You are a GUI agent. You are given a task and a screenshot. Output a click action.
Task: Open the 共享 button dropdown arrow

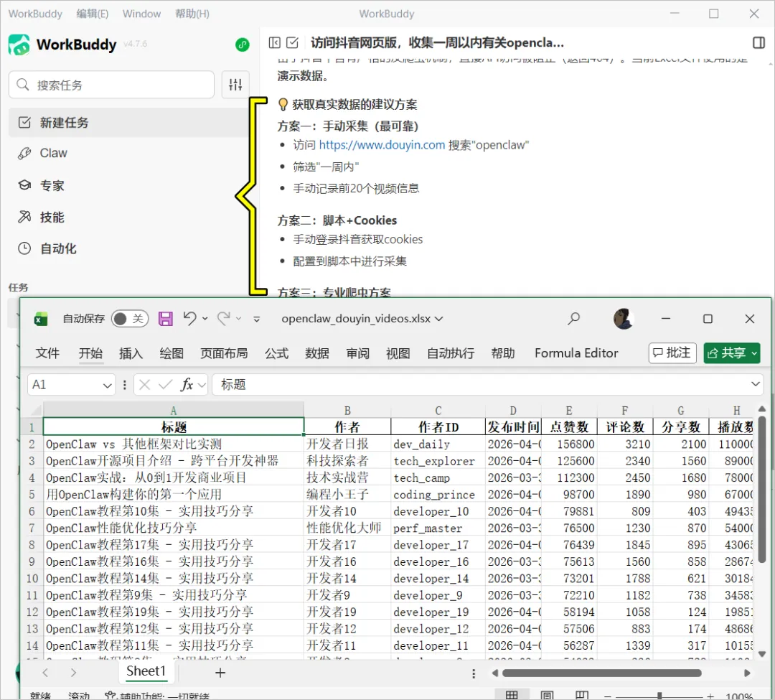[754, 353]
